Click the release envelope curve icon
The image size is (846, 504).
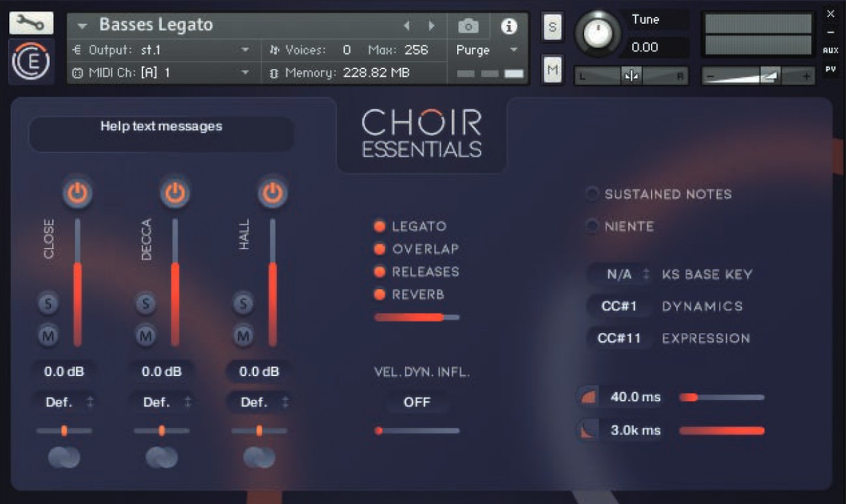tap(586, 430)
